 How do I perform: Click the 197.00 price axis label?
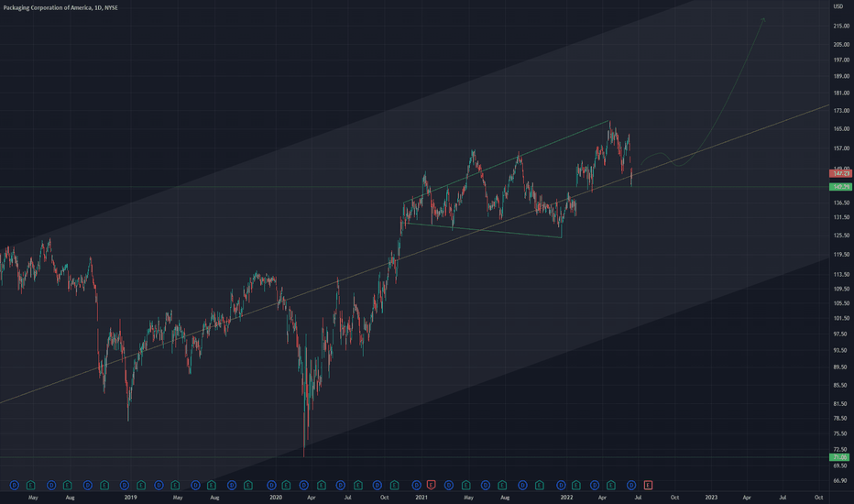841,60
